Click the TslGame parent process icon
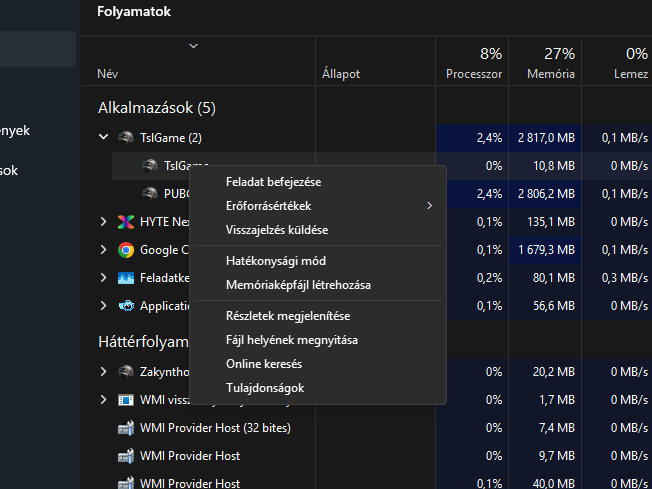This screenshot has width=652, height=489. pos(126,137)
